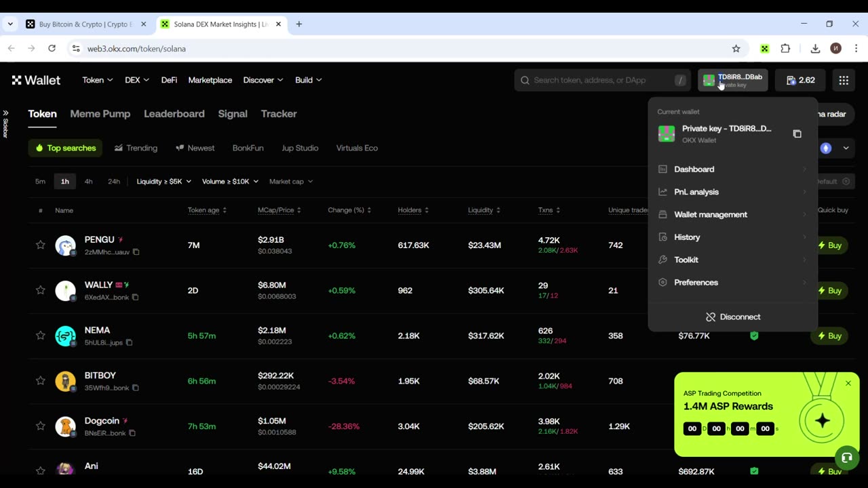Click the NEMA token avatar

click(66, 335)
